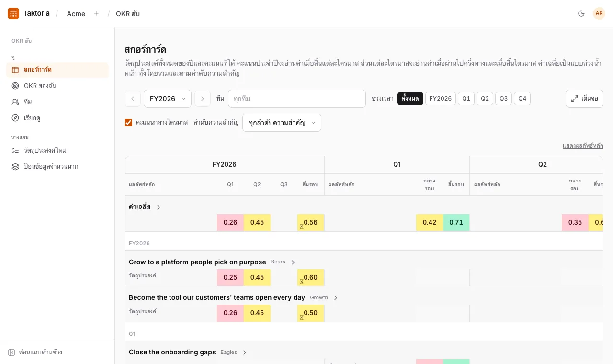
Task: Toggle dark mode with the moon icon
Action: (581, 13)
